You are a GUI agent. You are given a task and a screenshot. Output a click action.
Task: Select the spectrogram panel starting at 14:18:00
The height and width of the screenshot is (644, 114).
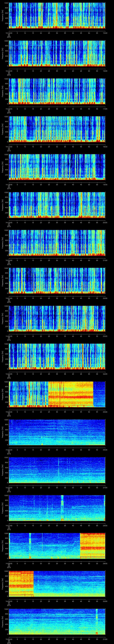[x=57, y=167]
